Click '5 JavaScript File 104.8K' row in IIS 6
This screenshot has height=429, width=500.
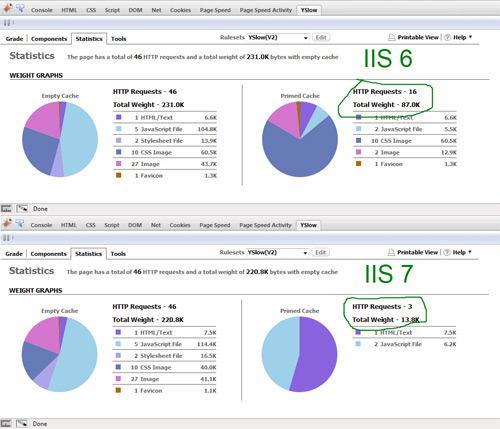coord(165,129)
